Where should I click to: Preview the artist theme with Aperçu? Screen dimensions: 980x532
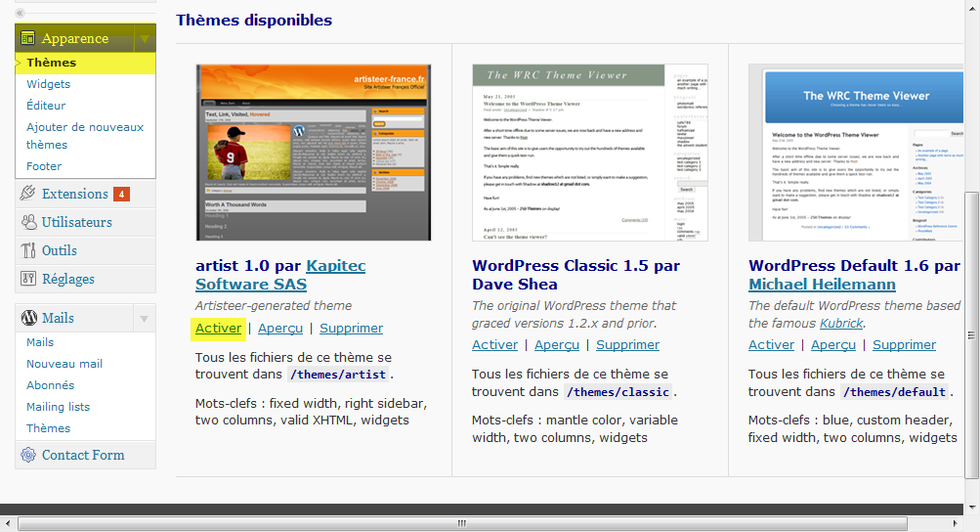(x=280, y=328)
